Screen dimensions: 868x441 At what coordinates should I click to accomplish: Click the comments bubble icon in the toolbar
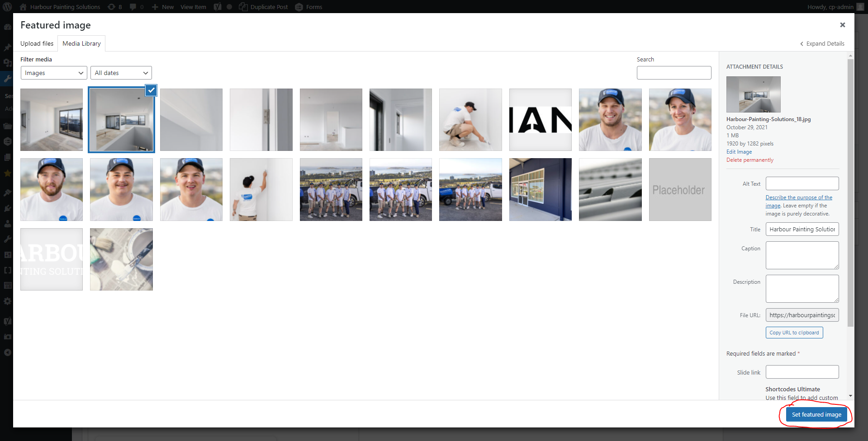point(133,7)
